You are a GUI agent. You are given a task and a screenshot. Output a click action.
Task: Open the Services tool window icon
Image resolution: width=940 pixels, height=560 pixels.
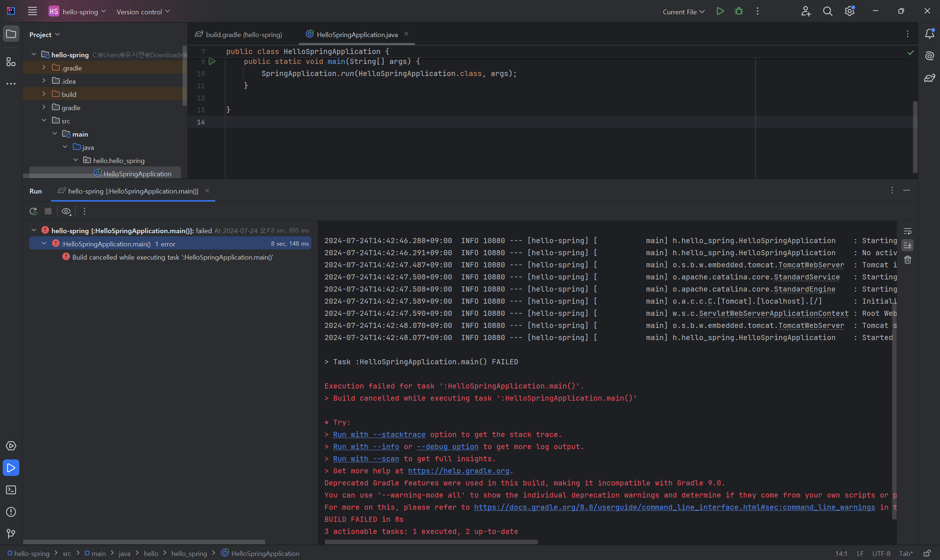(11, 446)
